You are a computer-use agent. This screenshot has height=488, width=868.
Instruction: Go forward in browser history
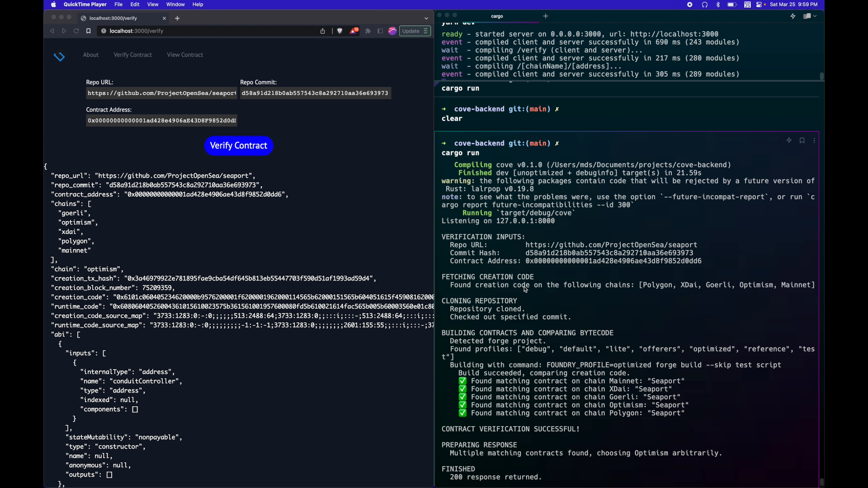[64, 31]
